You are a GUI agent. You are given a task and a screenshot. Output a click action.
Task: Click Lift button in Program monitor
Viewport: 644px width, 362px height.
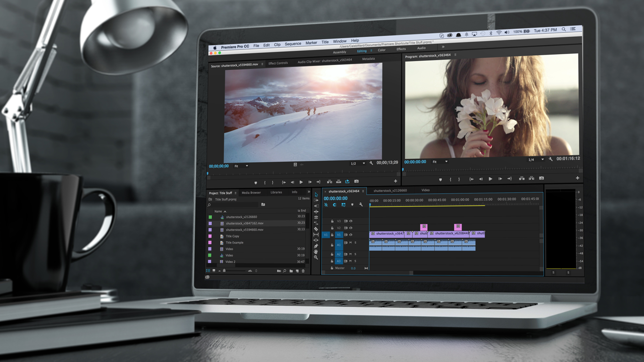[521, 179]
